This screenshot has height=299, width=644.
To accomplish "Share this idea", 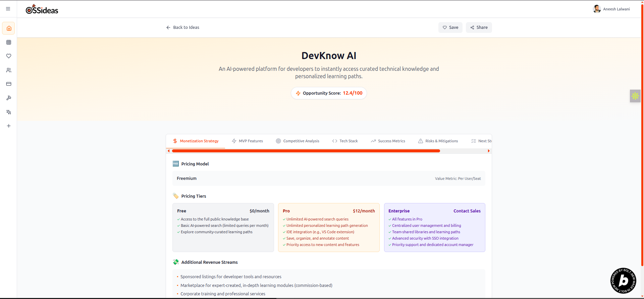I will [x=479, y=28].
